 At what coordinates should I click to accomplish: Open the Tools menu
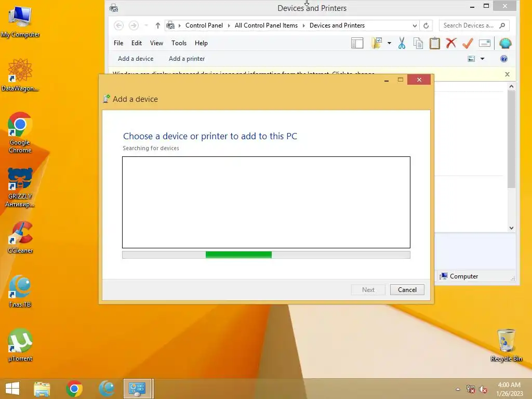tap(179, 43)
